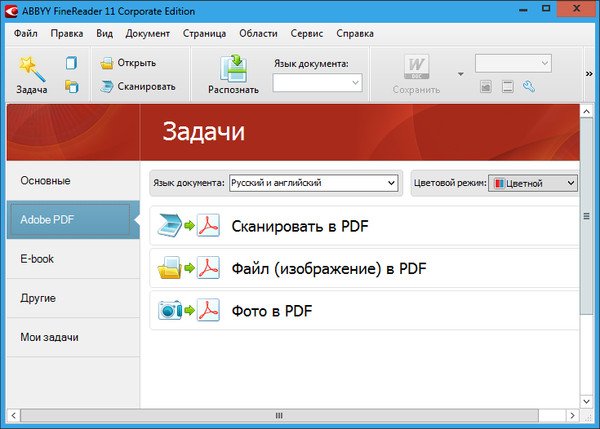This screenshot has width=600, height=429.
Task: Select the Мои задачи tab
Action: pos(73,337)
